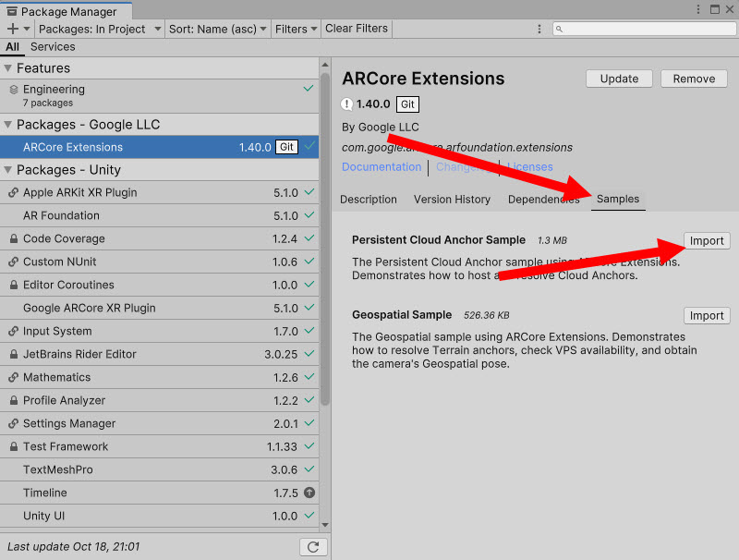
Task: Click the Clear Filters button
Action: pos(357,29)
